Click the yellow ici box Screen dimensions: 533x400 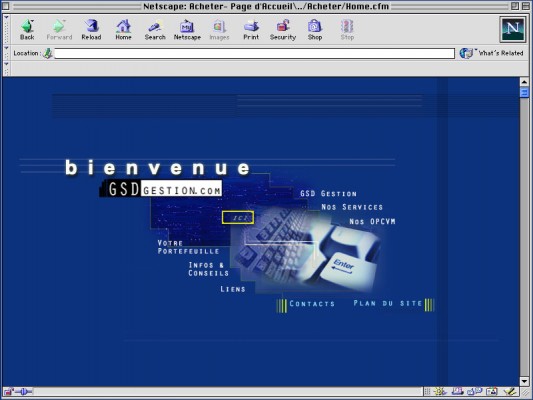238,218
